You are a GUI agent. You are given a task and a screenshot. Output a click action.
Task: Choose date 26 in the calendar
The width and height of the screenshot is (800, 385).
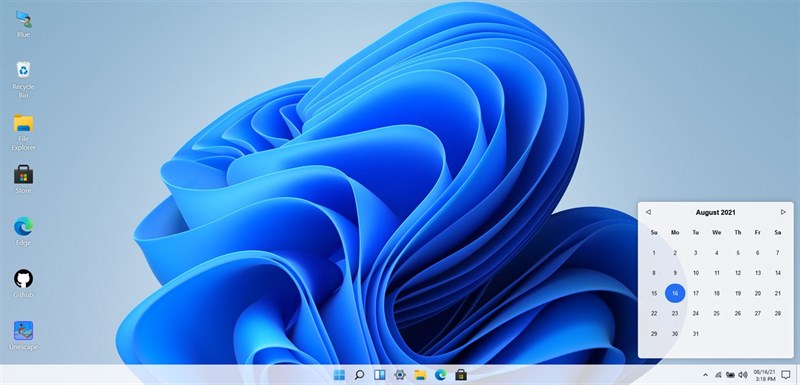738,314
